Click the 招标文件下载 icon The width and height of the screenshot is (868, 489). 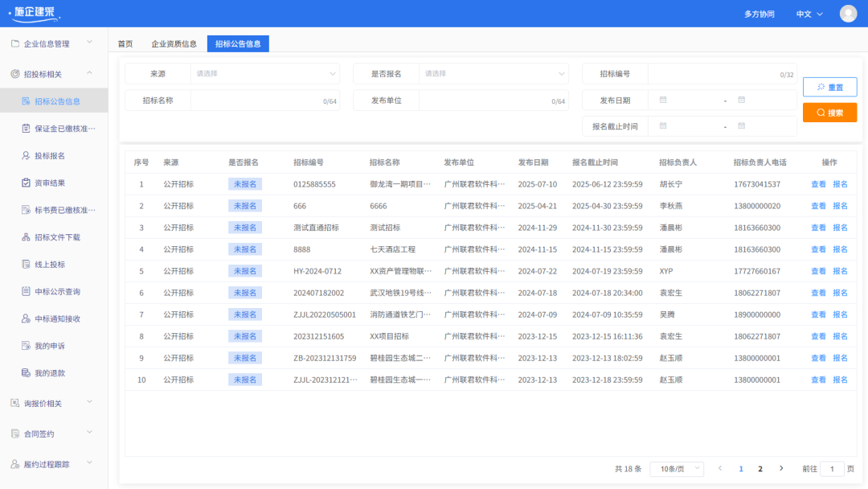coord(26,236)
